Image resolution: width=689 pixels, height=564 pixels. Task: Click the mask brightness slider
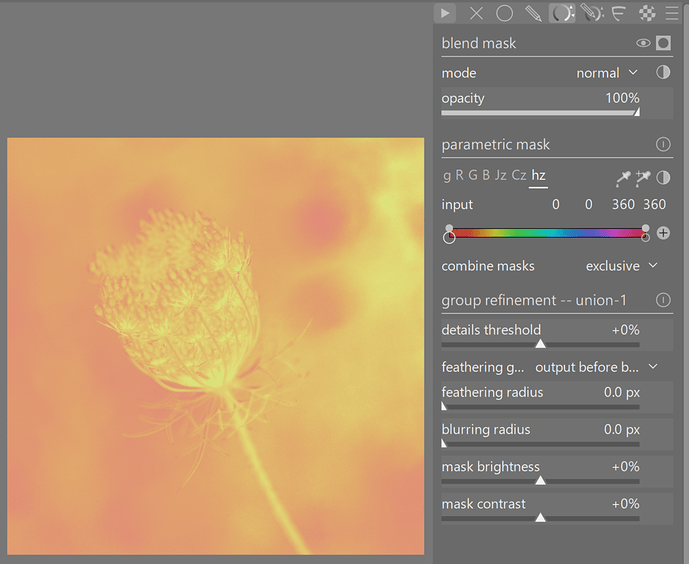[540, 481]
